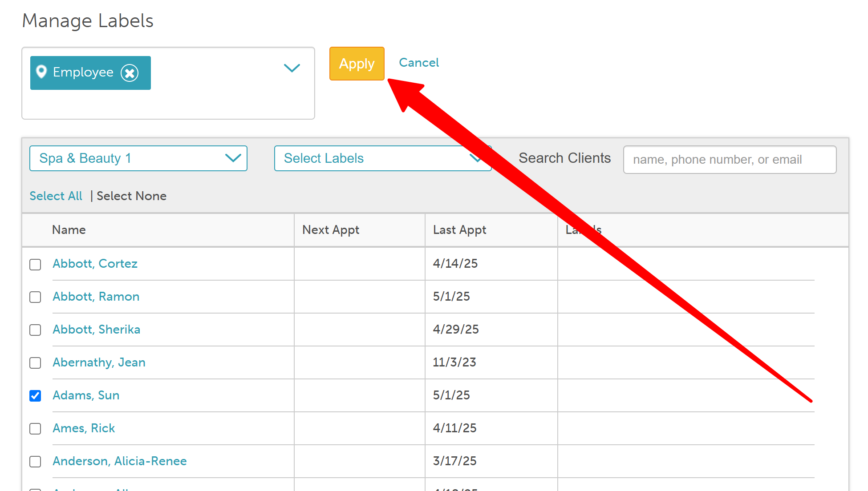868x491 pixels.
Task: Click the Last Appt column header
Action: (459, 230)
